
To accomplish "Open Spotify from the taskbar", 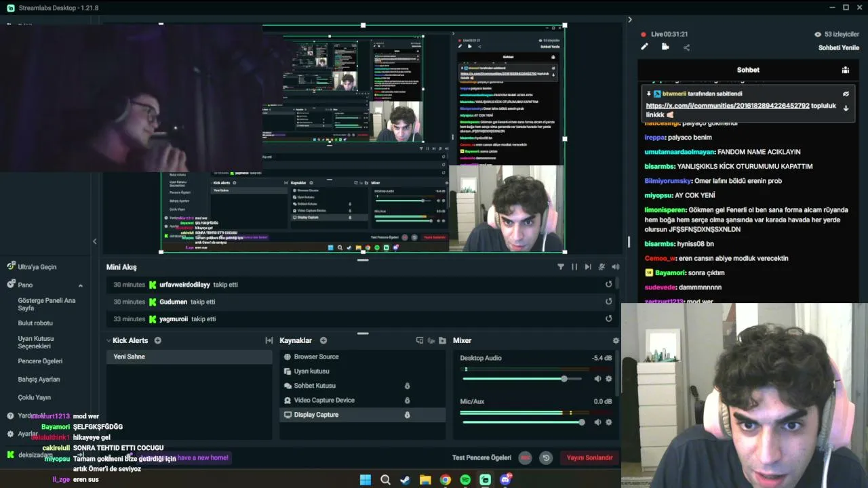I will tap(465, 480).
